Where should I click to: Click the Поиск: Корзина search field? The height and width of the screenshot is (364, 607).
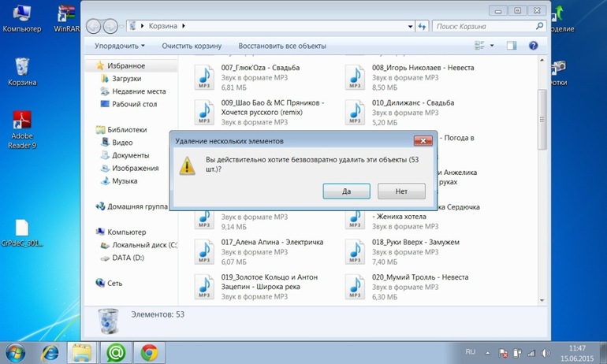[x=484, y=26]
